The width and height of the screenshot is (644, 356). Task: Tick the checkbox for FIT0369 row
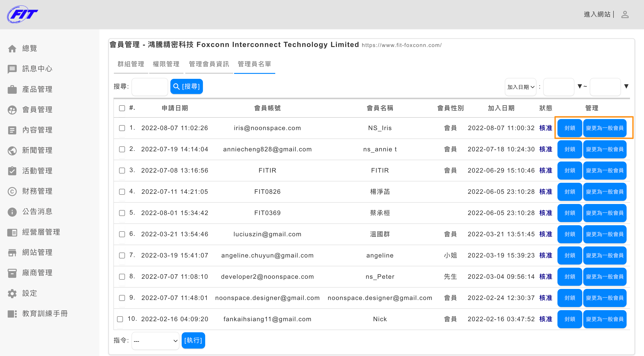point(122,213)
